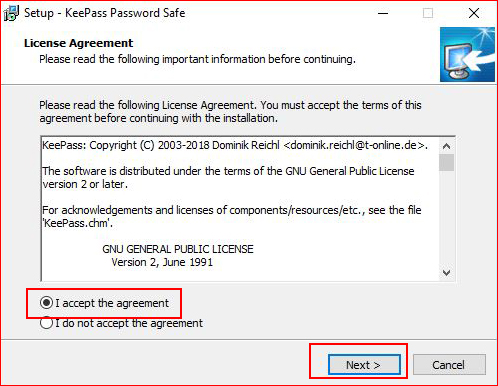Click the "License Agreement" page heading

(x=78, y=43)
